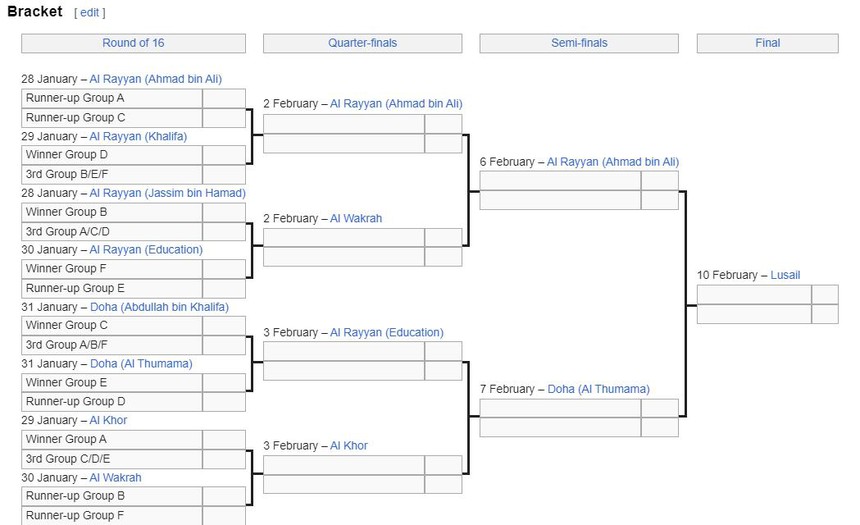Click the Semi-finals column header
Viewport: 860px width, 525px height.
579,43
